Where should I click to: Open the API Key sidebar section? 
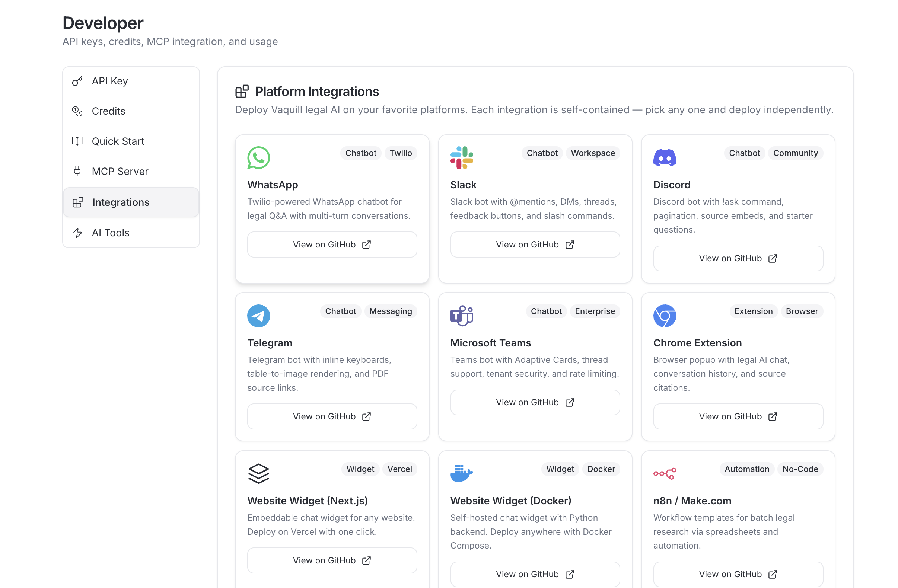coord(110,81)
